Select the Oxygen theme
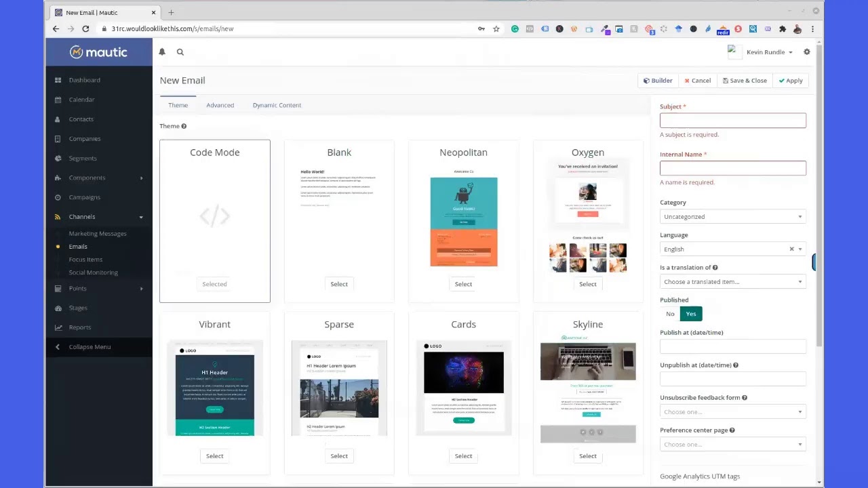This screenshot has height=488, width=868. tap(588, 284)
